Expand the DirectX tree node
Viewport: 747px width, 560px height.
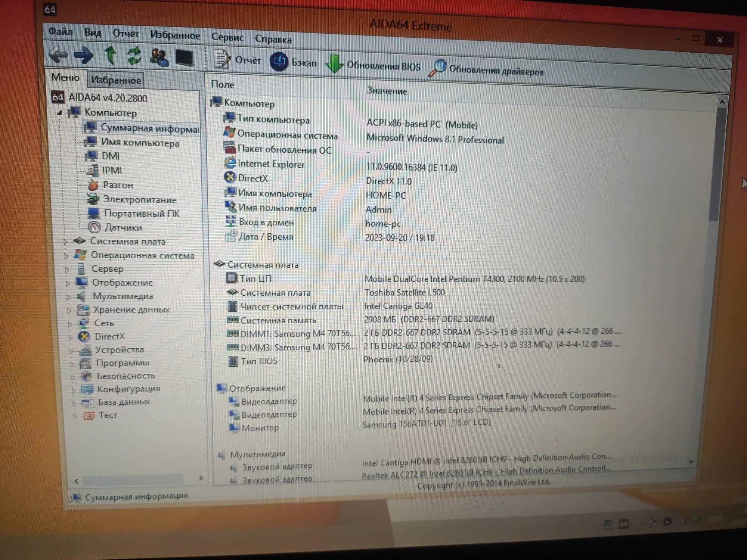coord(71,337)
